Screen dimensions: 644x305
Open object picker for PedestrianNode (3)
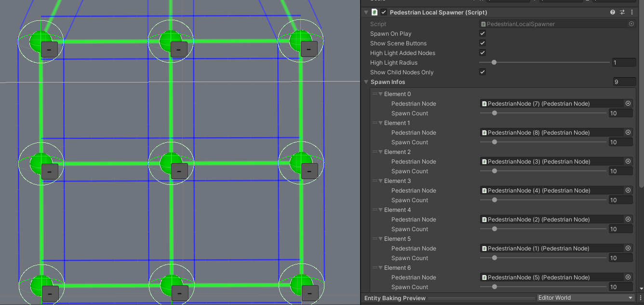coord(628,161)
